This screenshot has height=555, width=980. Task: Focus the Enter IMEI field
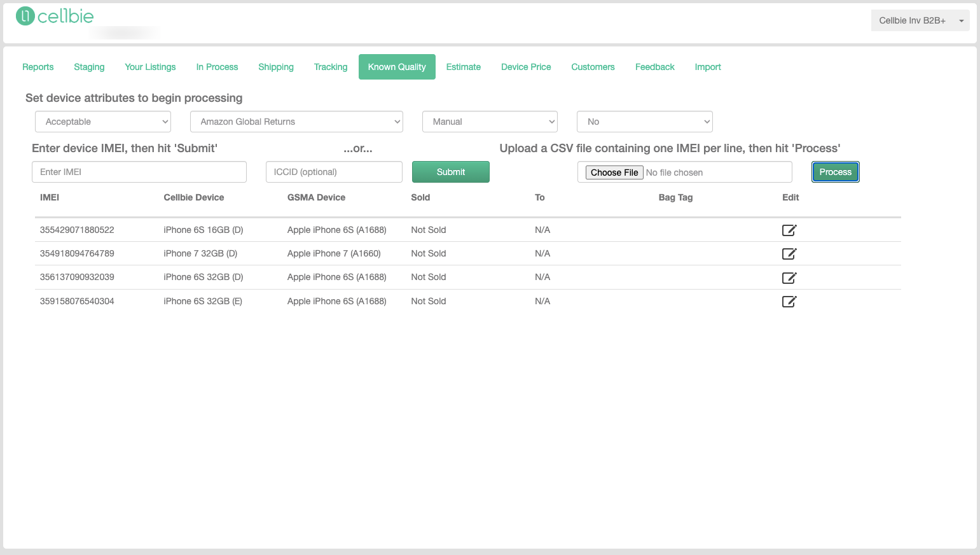(139, 172)
